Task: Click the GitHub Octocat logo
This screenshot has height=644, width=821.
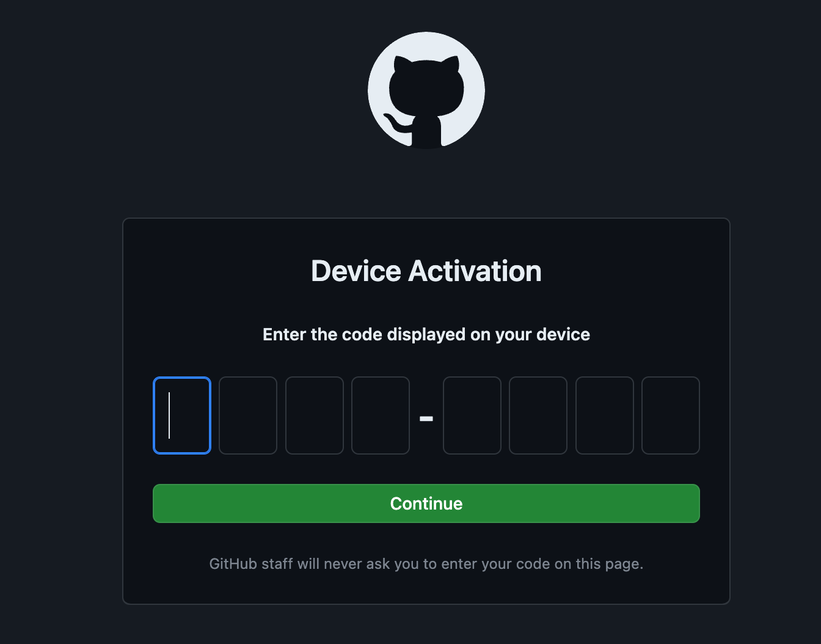Action: (x=426, y=90)
